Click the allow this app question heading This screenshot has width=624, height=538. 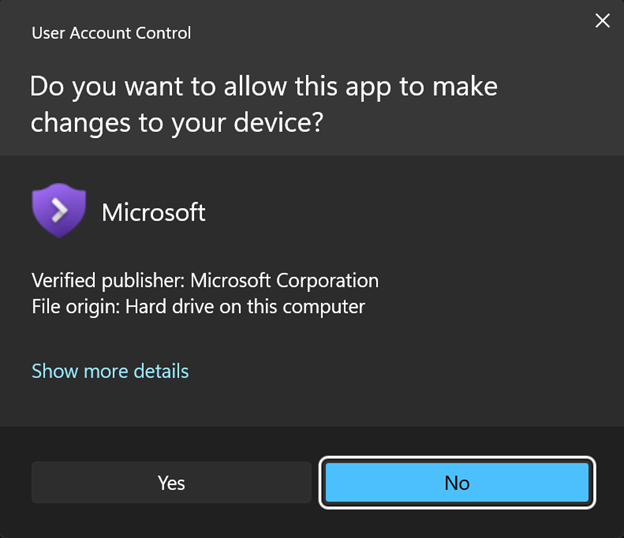pos(264,103)
